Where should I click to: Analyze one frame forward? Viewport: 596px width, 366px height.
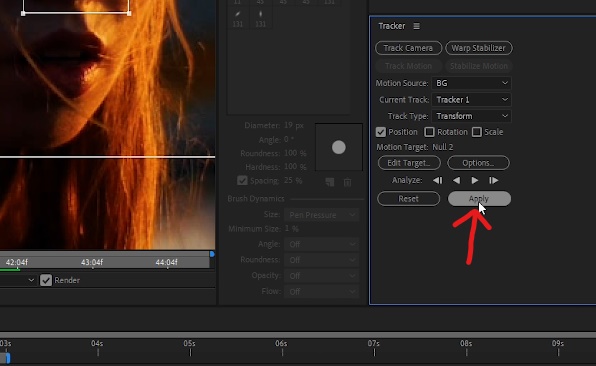[493, 181]
